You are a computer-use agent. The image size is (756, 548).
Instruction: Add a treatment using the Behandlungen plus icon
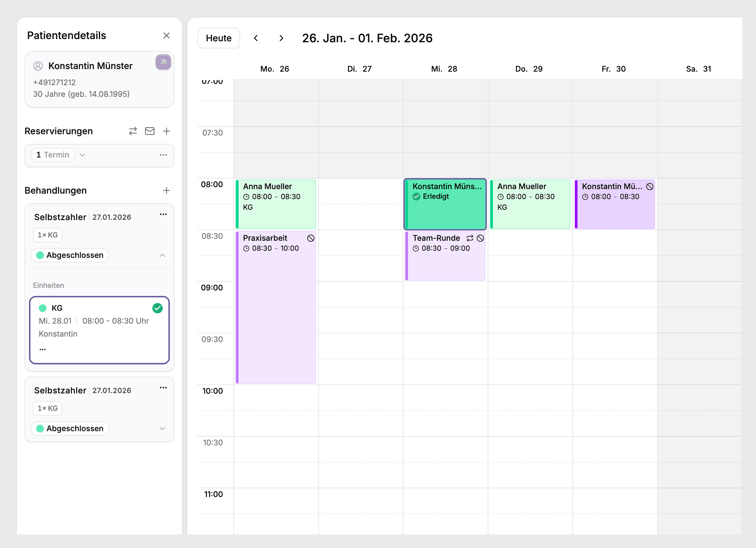click(167, 190)
